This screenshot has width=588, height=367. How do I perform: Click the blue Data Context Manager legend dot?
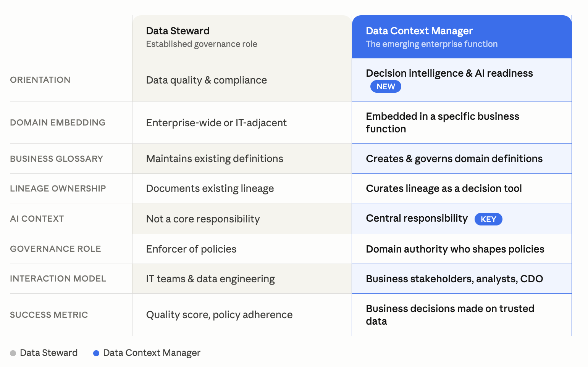click(x=96, y=353)
